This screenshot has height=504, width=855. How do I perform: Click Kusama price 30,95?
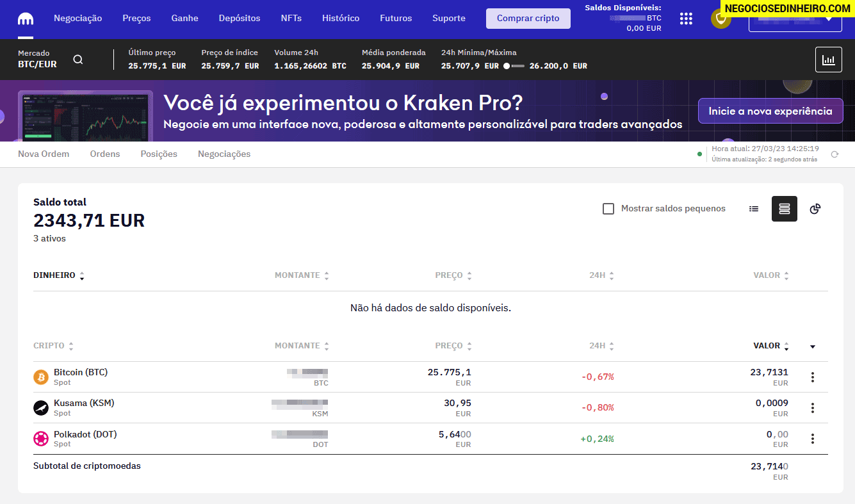457,403
